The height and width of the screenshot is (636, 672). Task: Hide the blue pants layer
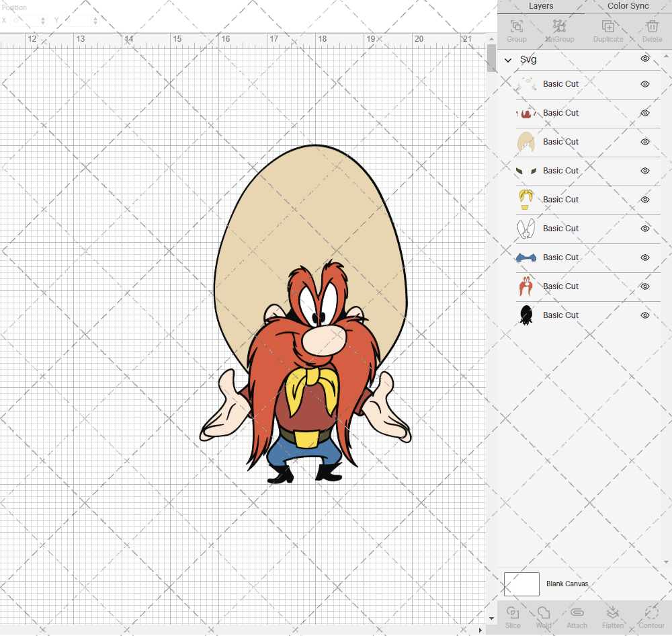(645, 257)
